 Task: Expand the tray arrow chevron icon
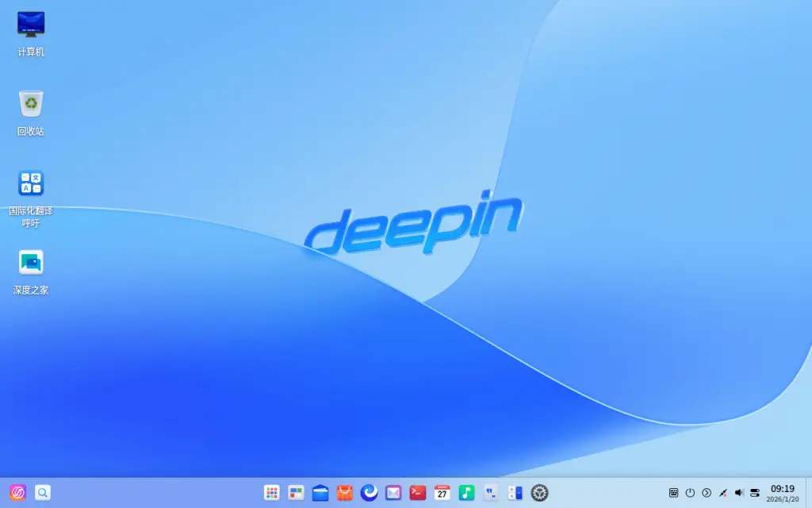click(707, 493)
